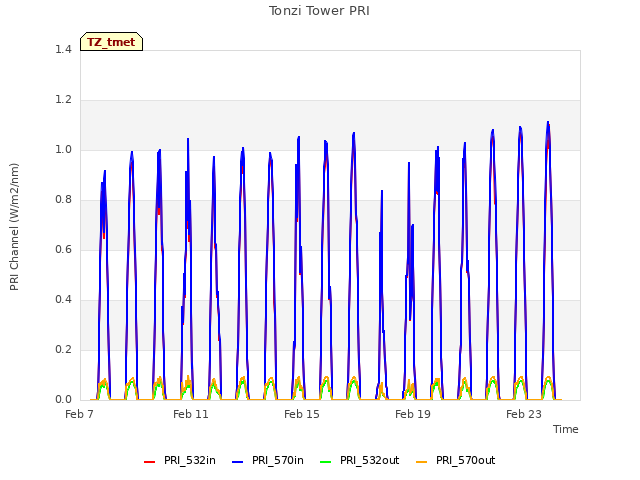The image size is (640, 480).
Task: Toggle the PRI_570in legend label
Action: point(278,460)
